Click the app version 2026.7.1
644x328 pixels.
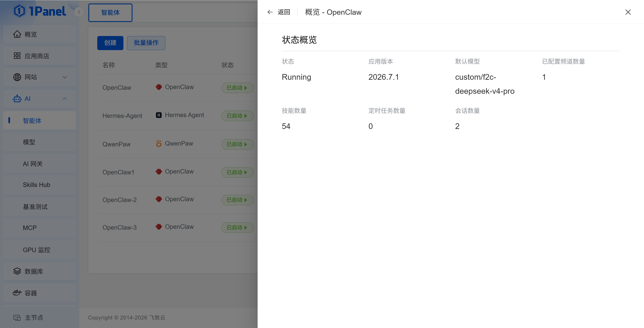click(384, 77)
